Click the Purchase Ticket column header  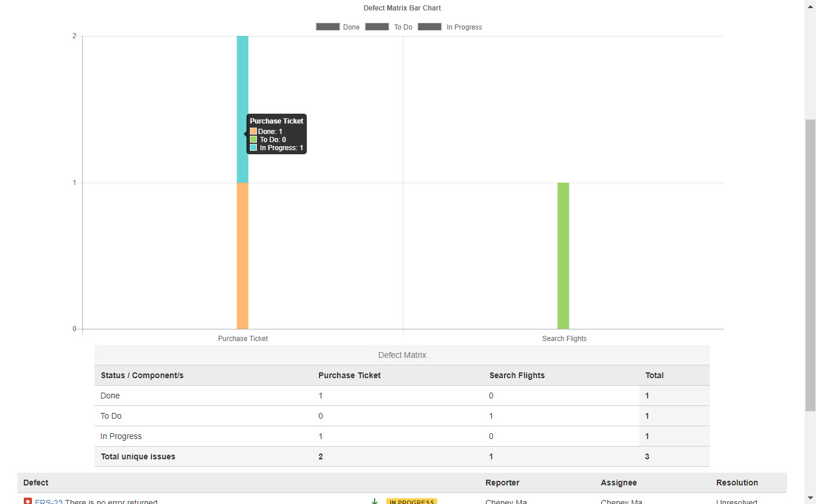(349, 375)
